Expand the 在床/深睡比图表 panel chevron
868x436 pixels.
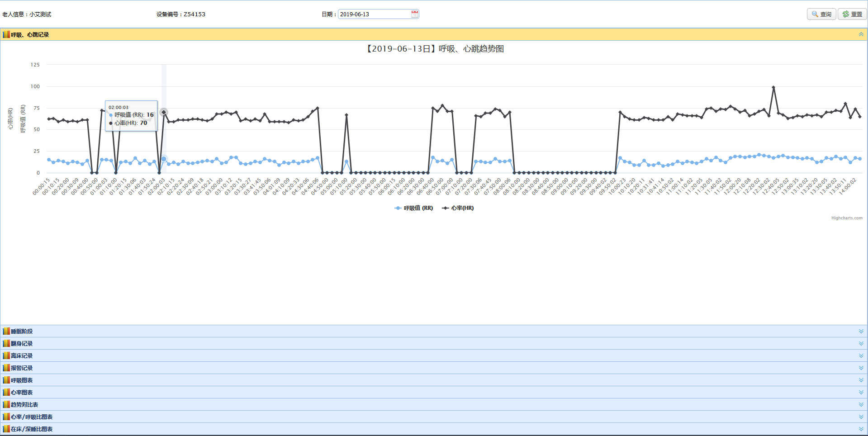(861, 429)
